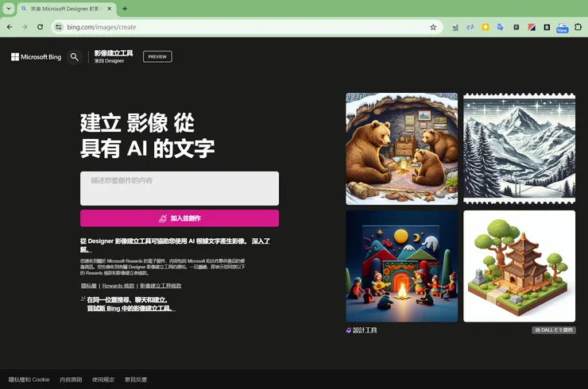Click the Microsoft Bing logo

click(36, 57)
